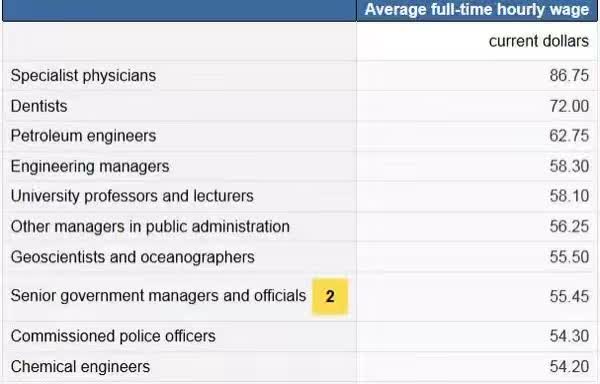Click the Average full-time hourly wage header

coord(477,10)
